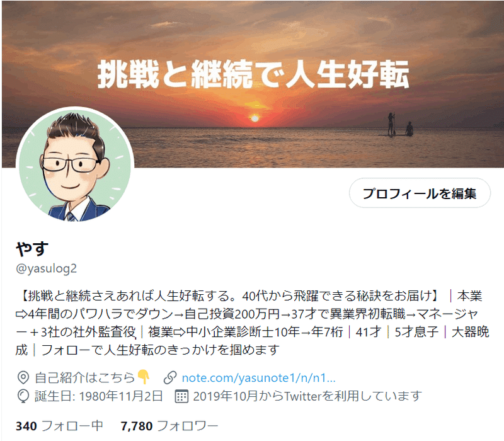504x441 pixels.
Task: Click the setting sun in banner photo
Action: [255, 118]
